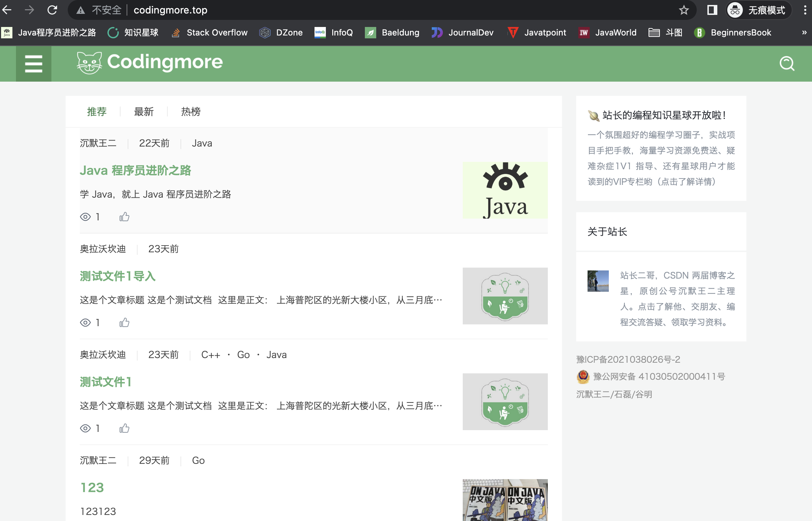812x521 pixels.
Task: Expand the hidden bookmarks overflow chevron
Action: (x=804, y=33)
